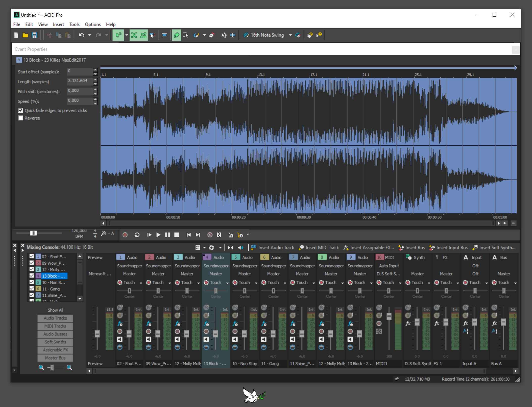Click Insert Soft Synth button
Screen dimensions: 532x407
[494, 248]
